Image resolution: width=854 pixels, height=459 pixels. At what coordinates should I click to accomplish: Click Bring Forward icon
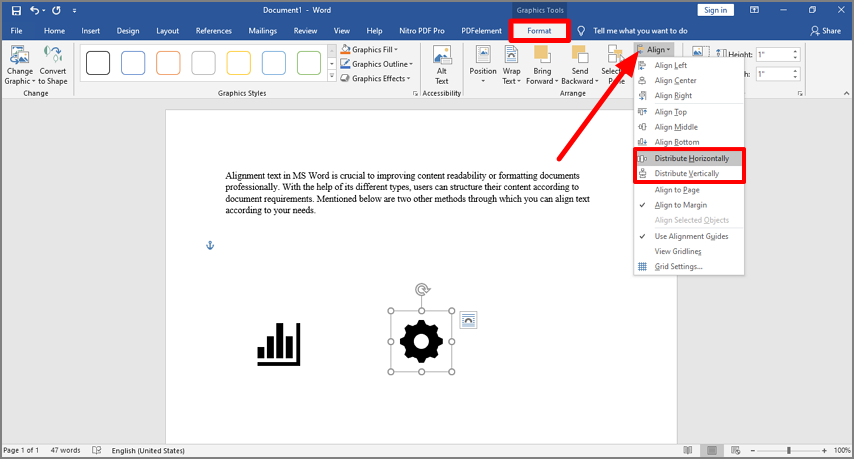tap(542, 55)
